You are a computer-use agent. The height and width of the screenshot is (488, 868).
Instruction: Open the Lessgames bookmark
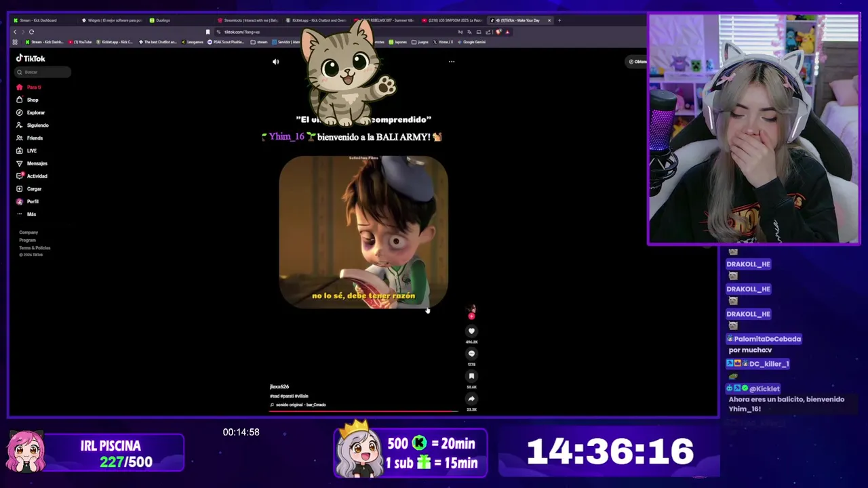193,42
